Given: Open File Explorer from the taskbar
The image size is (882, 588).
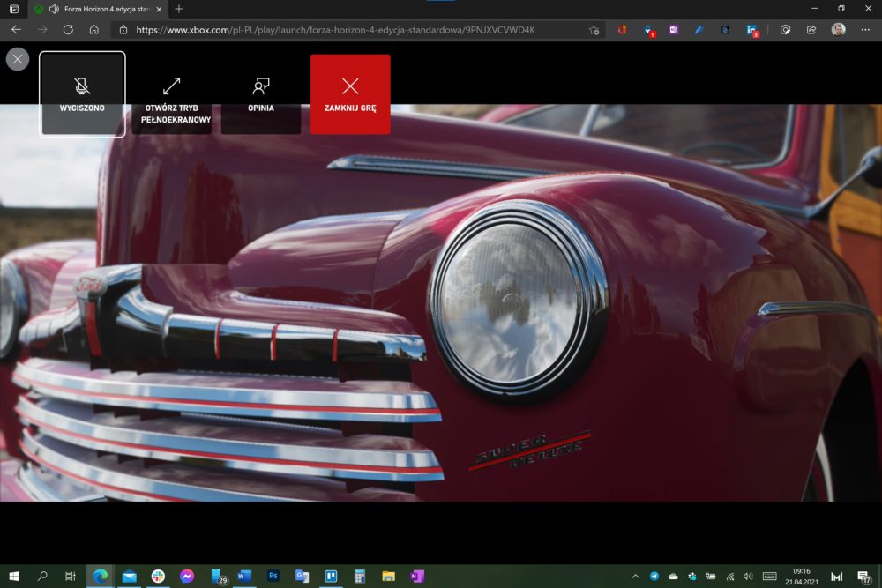Looking at the screenshot, I should (388, 577).
